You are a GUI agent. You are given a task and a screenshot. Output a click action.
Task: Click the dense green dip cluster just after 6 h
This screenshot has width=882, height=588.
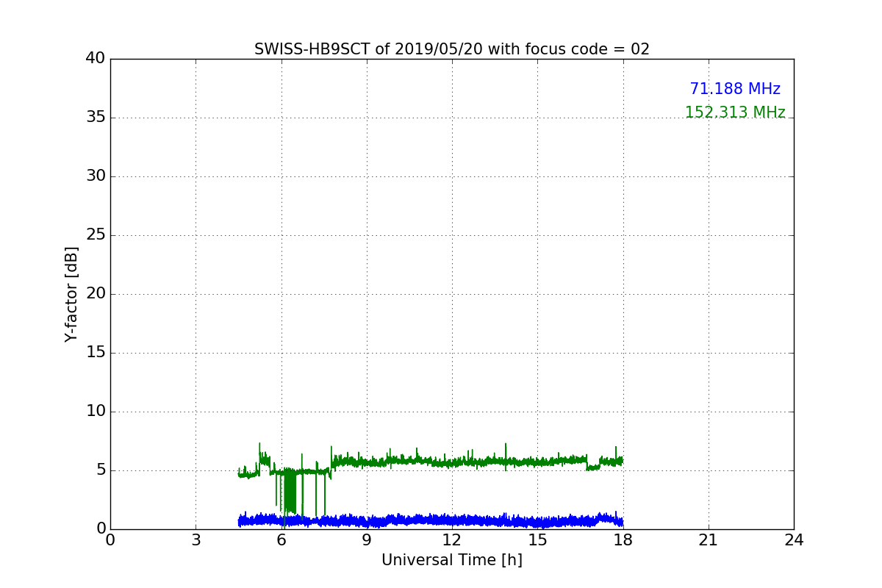click(290, 491)
